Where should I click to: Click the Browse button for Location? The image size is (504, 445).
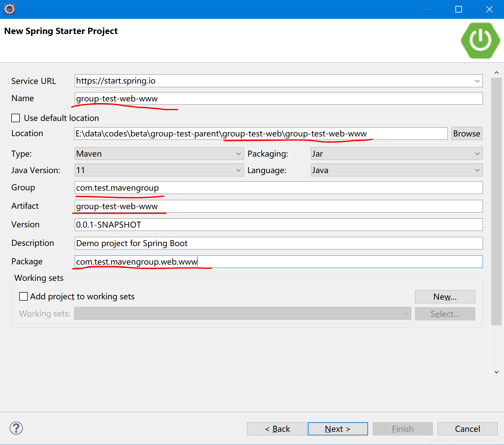click(467, 133)
